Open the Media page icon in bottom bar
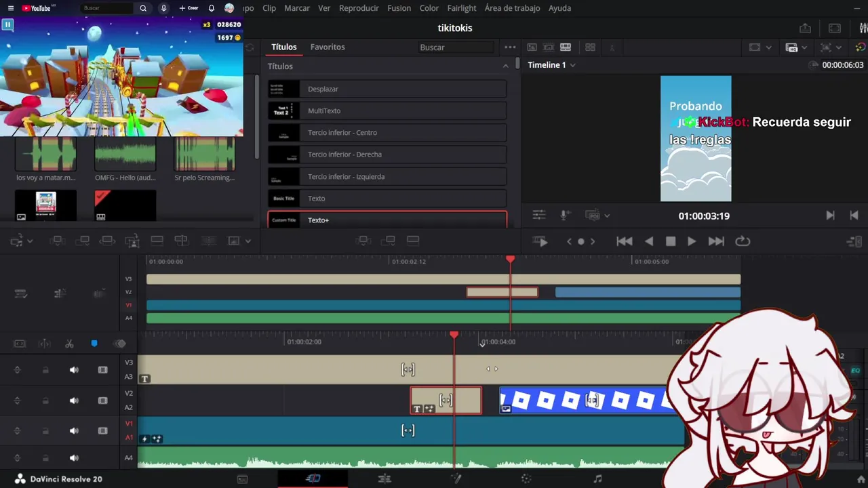868x488 pixels. tap(242, 479)
